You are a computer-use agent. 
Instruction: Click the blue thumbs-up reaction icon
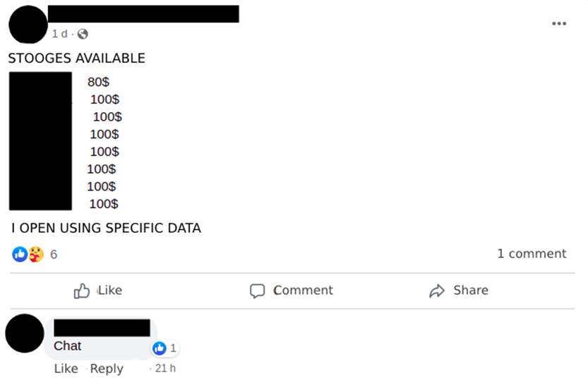click(x=20, y=254)
